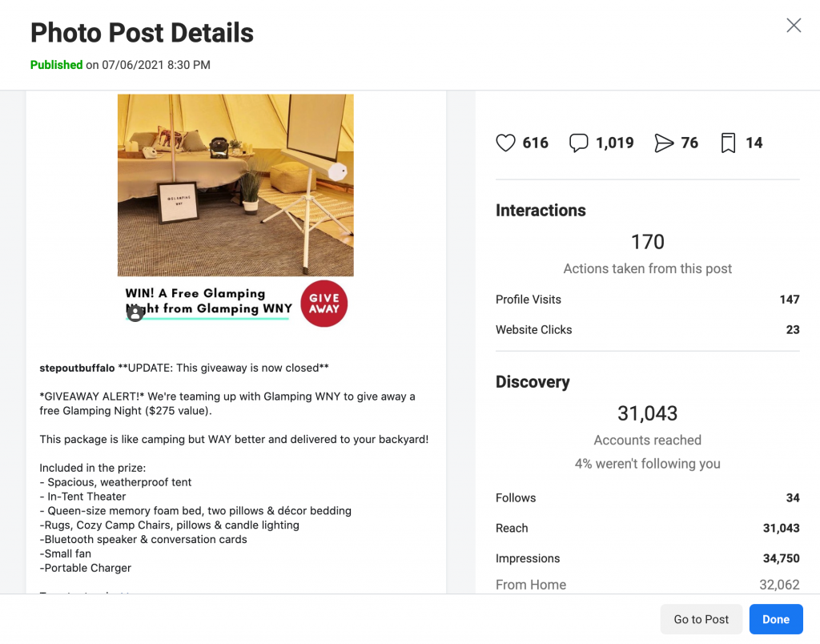
Task: Click the '07/06/2021 8:30 PM' publish date
Action: [x=156, y=65]
